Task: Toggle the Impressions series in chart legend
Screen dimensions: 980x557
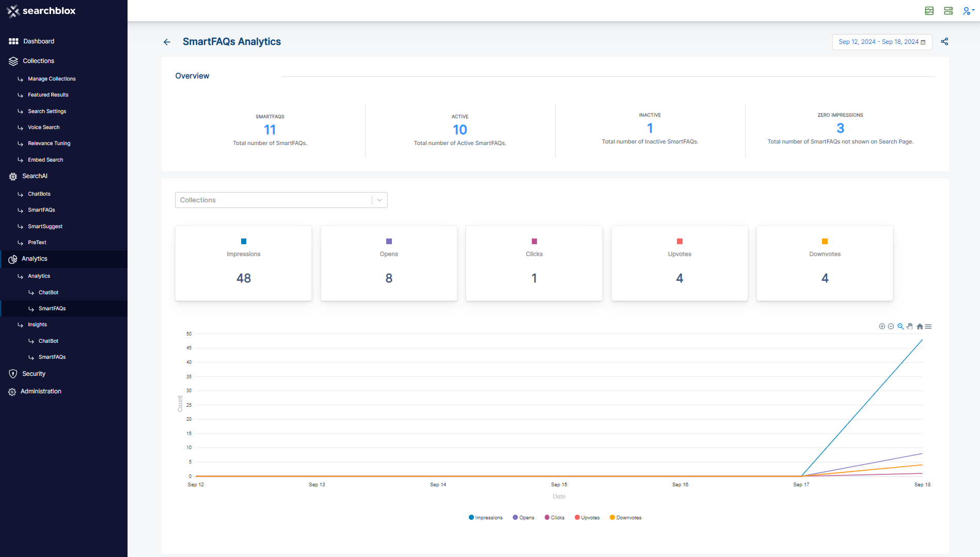Action: coord(485,517)
